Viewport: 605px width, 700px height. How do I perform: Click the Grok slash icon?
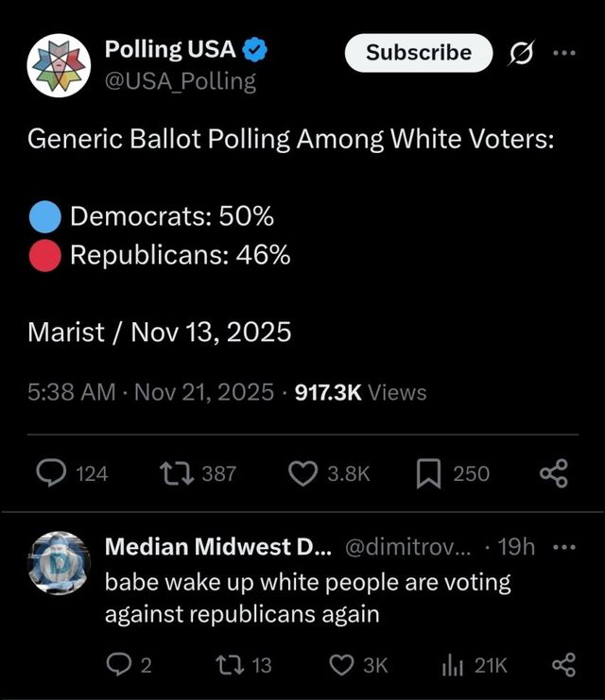pos(520,54)
